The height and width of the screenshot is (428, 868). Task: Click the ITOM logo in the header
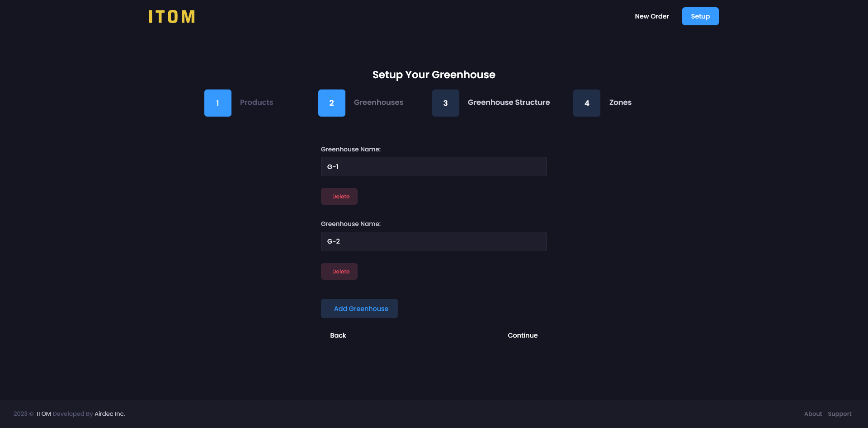[172, 17]
